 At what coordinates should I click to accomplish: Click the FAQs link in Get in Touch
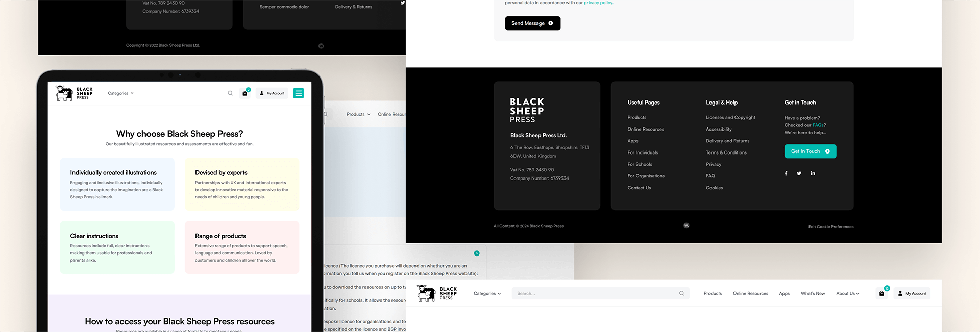click(x=818, y=125)
